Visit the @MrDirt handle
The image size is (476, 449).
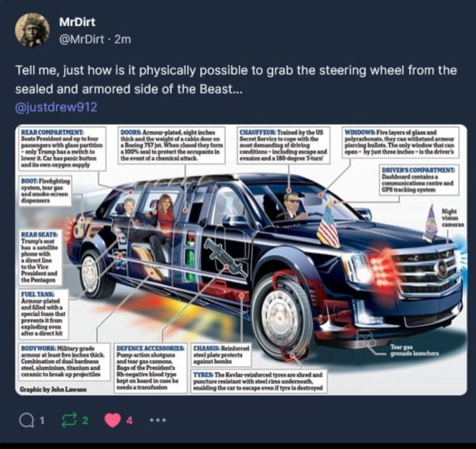click(82, 39)
